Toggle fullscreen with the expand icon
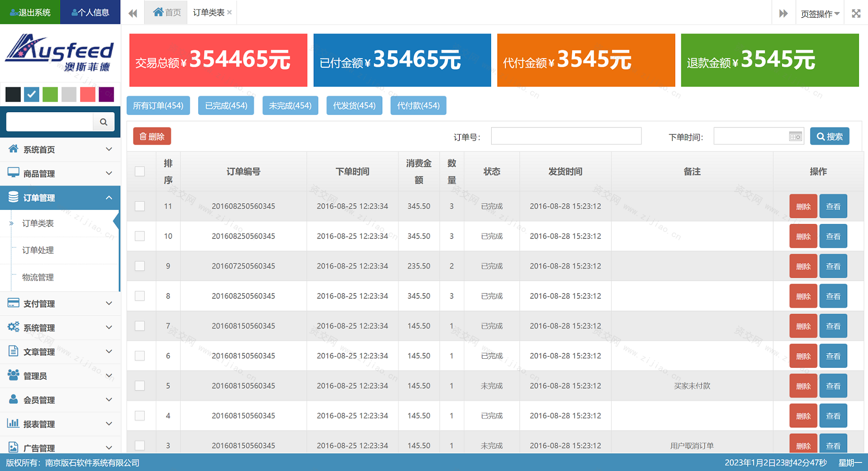The width and height of the screenshot is (868, 471). tap(856, 13)
